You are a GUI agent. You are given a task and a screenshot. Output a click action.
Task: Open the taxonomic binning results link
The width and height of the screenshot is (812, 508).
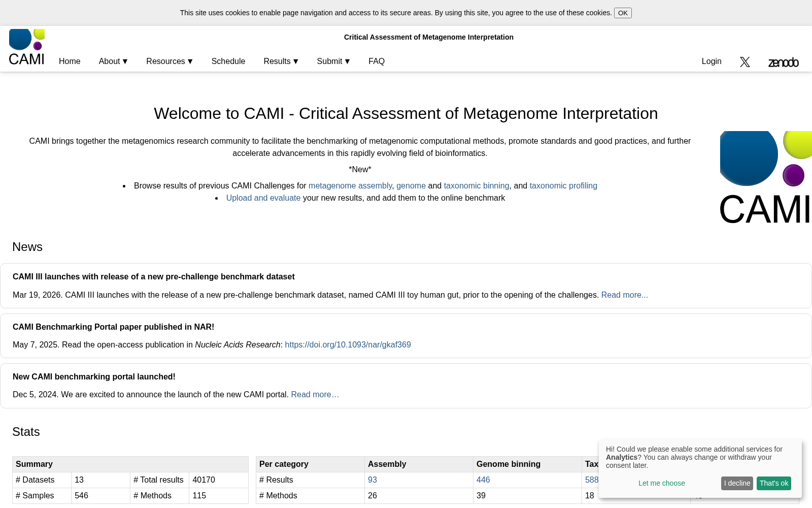click(477, 186)
